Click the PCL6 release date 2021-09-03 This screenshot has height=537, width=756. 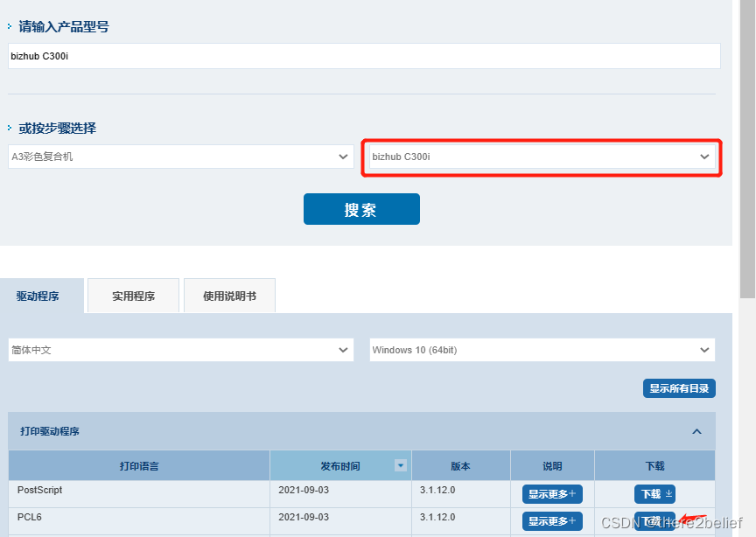(x=304, y=517)
